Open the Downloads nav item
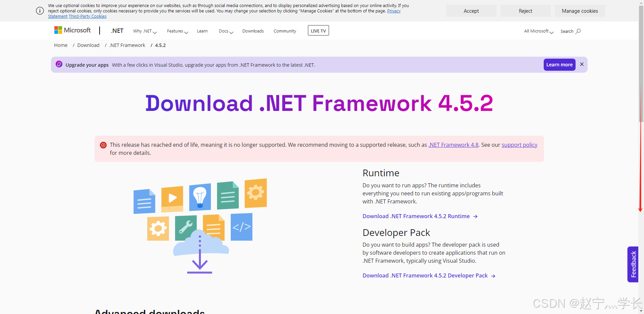 (x=253, y=31)
